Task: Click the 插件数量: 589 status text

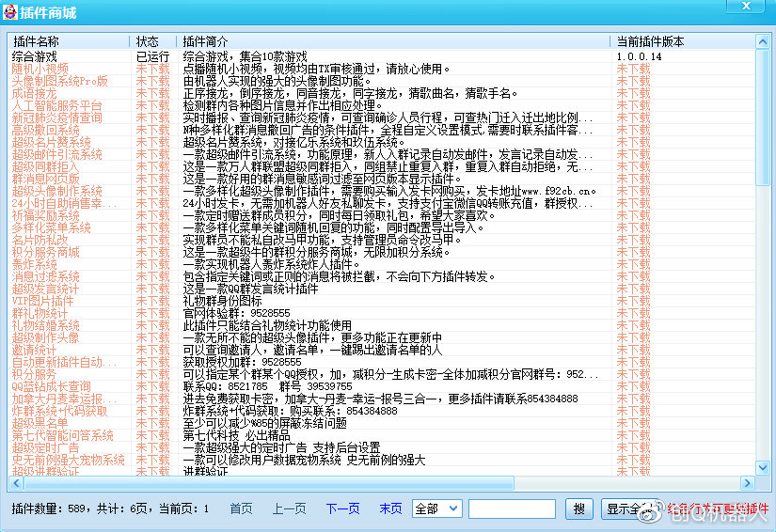Action: [49, 509]
